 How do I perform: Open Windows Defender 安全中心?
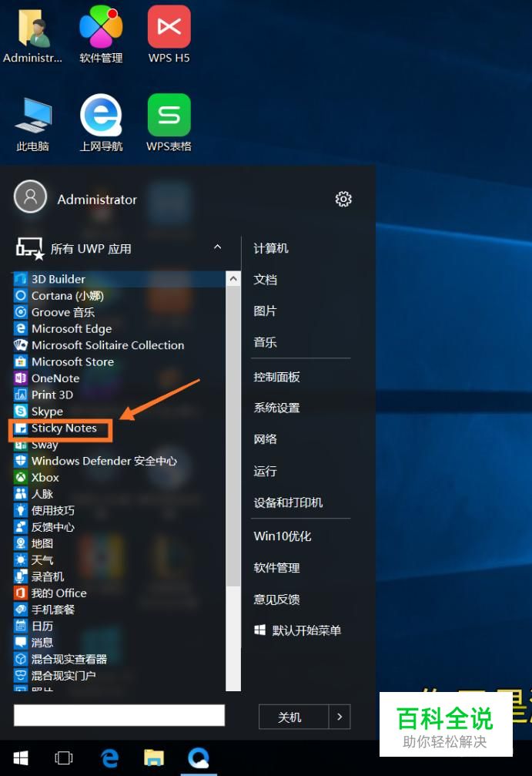[x=119, y=461]
